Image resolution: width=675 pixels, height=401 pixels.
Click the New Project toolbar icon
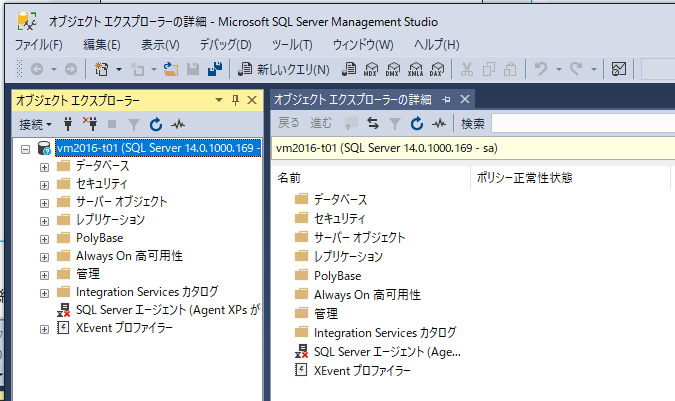102,69
